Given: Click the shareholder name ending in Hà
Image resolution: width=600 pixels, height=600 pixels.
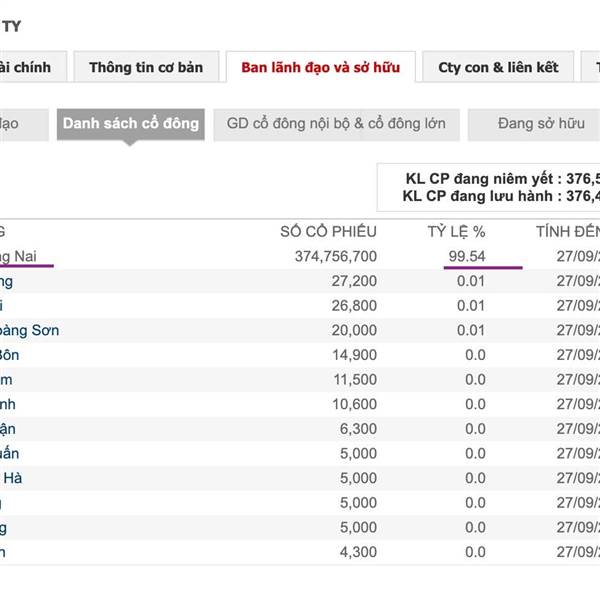Looking at the screenshot, I should point(12,478).
